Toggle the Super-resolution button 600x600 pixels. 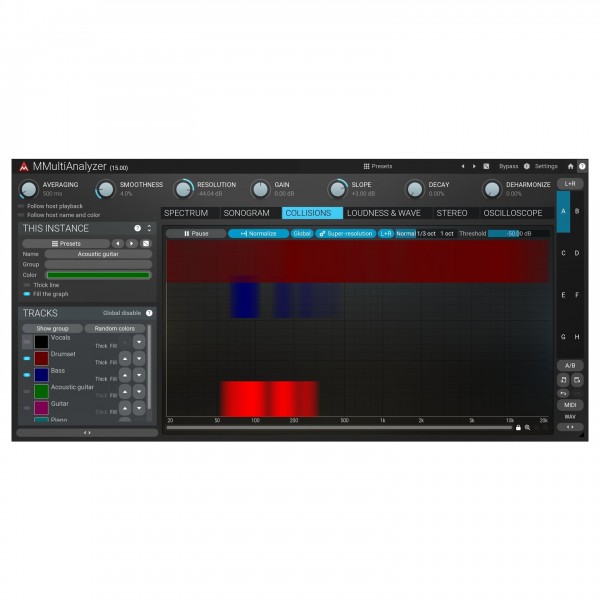(x=346, y=233)
